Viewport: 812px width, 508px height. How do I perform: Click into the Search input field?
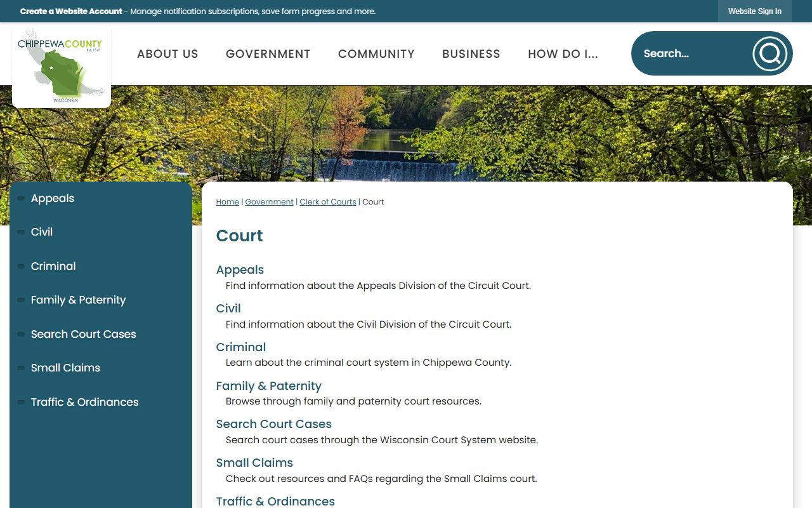[x=691, y=54]
